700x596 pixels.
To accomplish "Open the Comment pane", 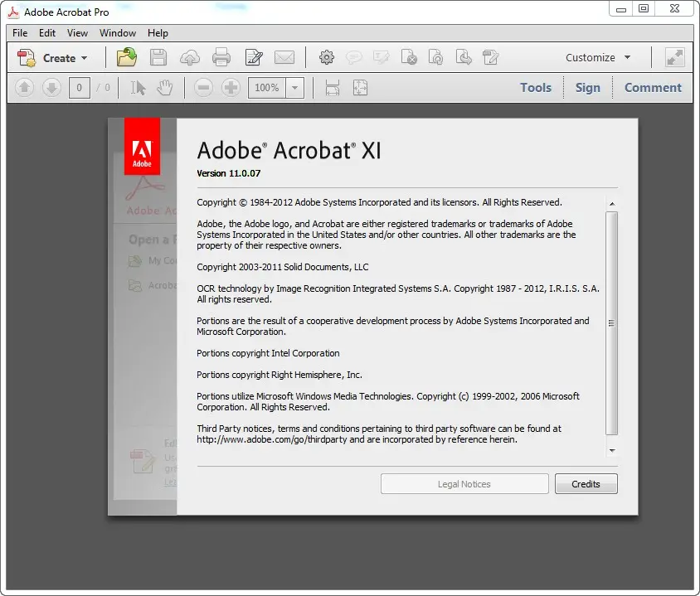I will click(x=653, y=87).
